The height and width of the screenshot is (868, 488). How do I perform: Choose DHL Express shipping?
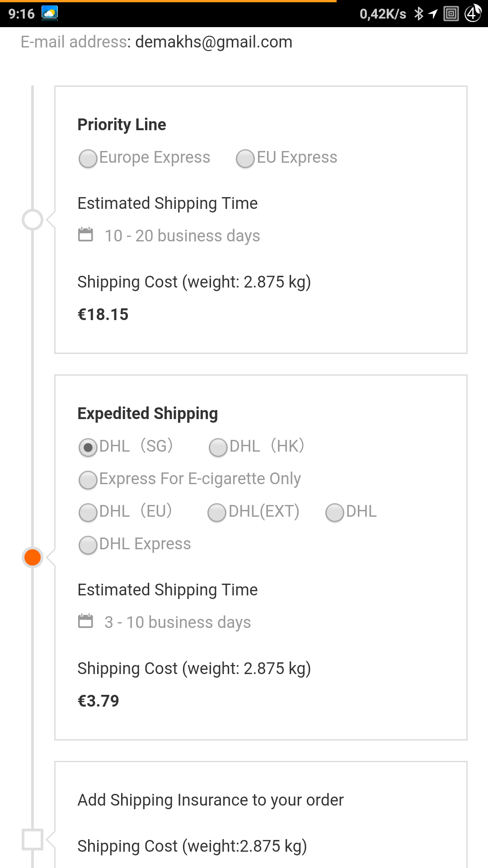tap(88, 545)
